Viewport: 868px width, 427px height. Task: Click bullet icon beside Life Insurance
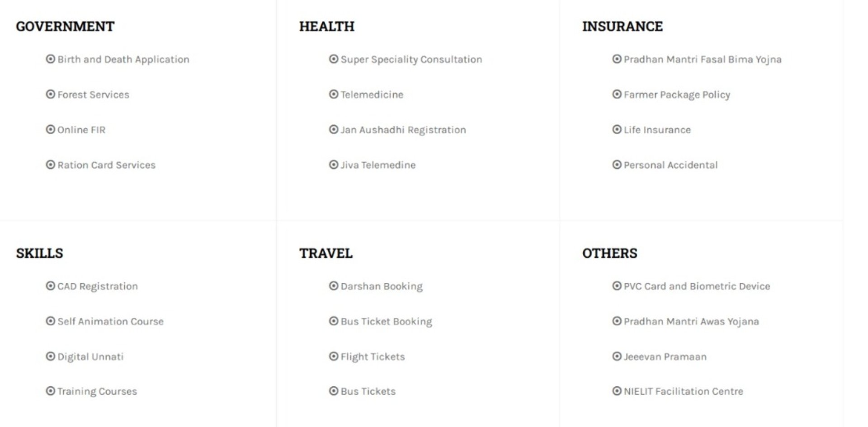617,130
